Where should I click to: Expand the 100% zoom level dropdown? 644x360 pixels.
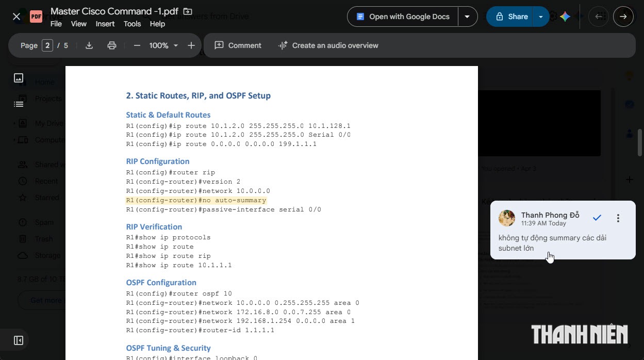pos(176,45)
